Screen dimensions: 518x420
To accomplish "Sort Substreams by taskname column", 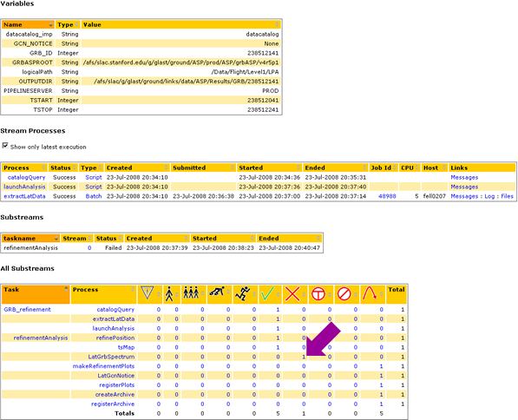I will (x=30, y=239).
